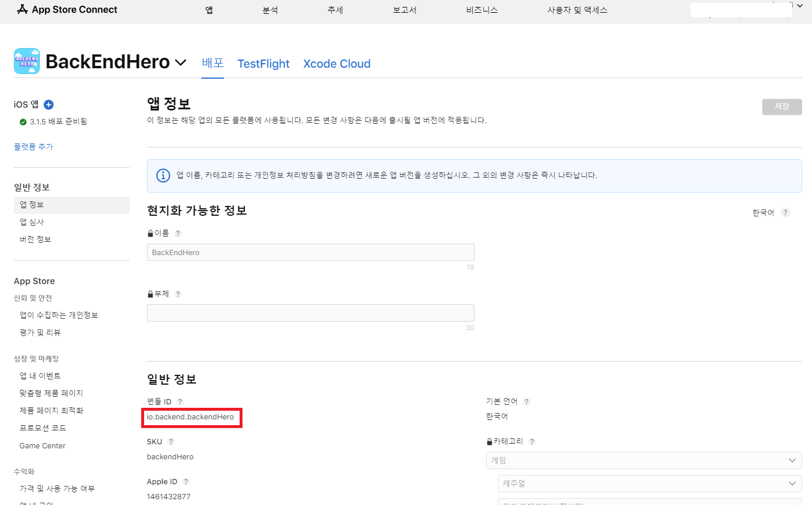
Task: Open the account menu chevron at top right
Action: click(800, 6)
